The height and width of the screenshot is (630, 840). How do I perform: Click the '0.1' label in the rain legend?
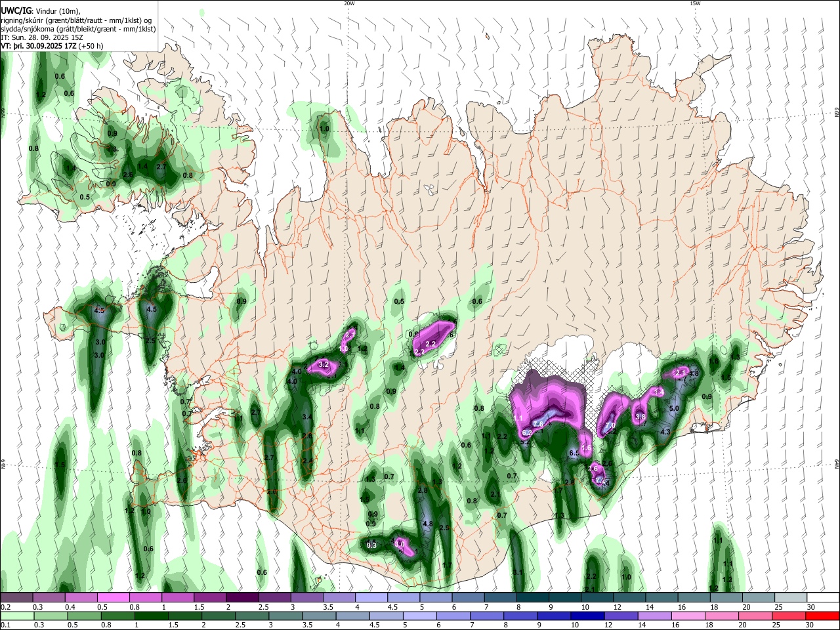(x=5, y=626)
